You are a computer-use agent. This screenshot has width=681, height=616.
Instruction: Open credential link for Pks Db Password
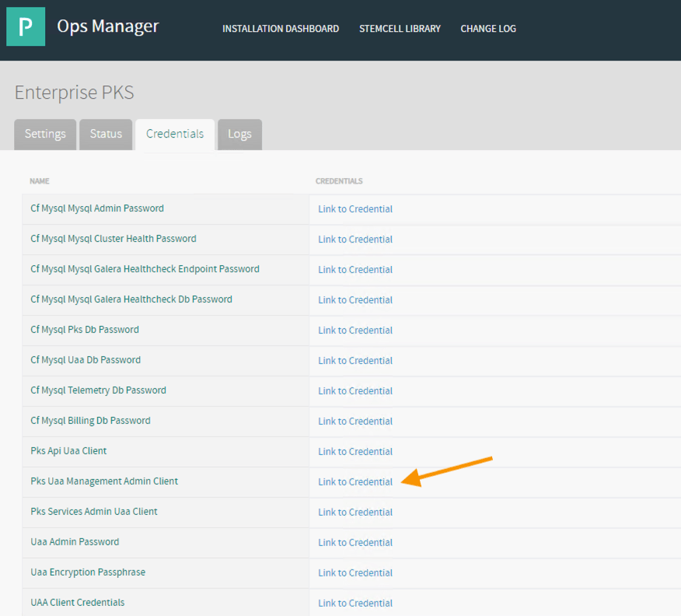coord(355,331)
